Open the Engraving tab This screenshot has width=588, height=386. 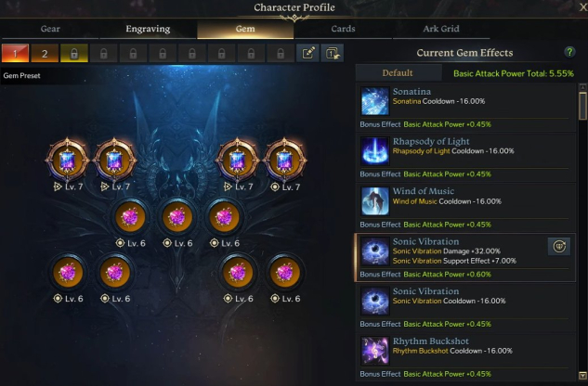click(x=148, y=29)
